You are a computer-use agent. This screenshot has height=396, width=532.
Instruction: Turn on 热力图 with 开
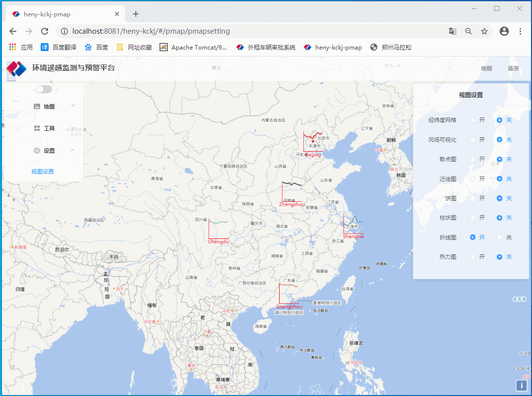tap(477, 257)
